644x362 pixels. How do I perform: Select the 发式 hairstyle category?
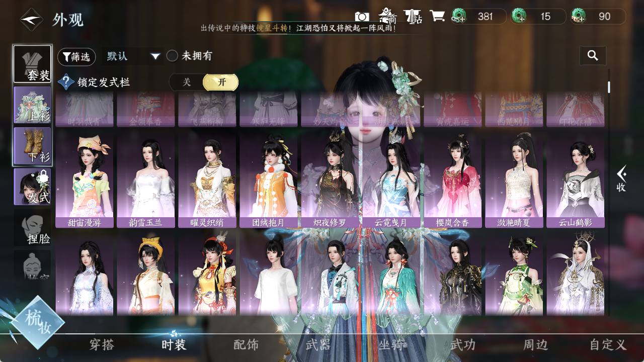(32, 187)
